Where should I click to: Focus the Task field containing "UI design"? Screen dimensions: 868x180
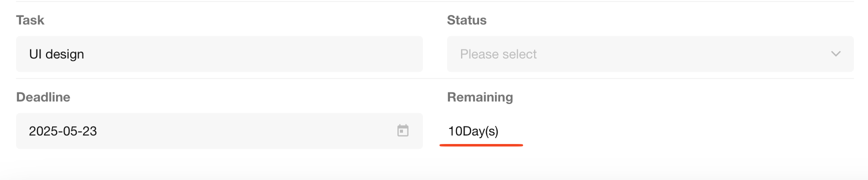[219, 54]
